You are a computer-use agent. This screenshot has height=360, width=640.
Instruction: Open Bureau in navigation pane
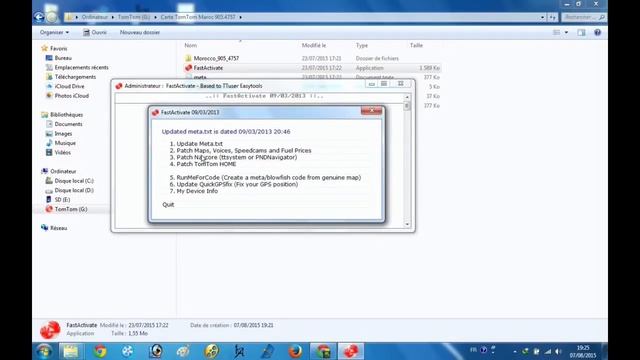pyautogui.click(x=63, y=58)
